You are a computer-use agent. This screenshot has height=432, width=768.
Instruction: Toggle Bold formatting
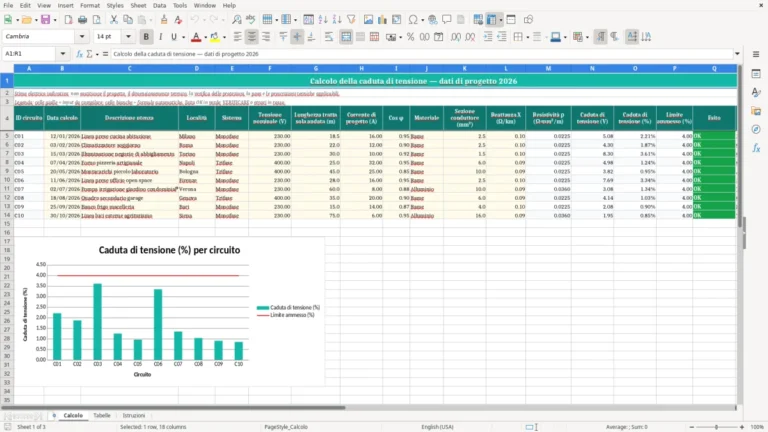click(x=146, y=37)
